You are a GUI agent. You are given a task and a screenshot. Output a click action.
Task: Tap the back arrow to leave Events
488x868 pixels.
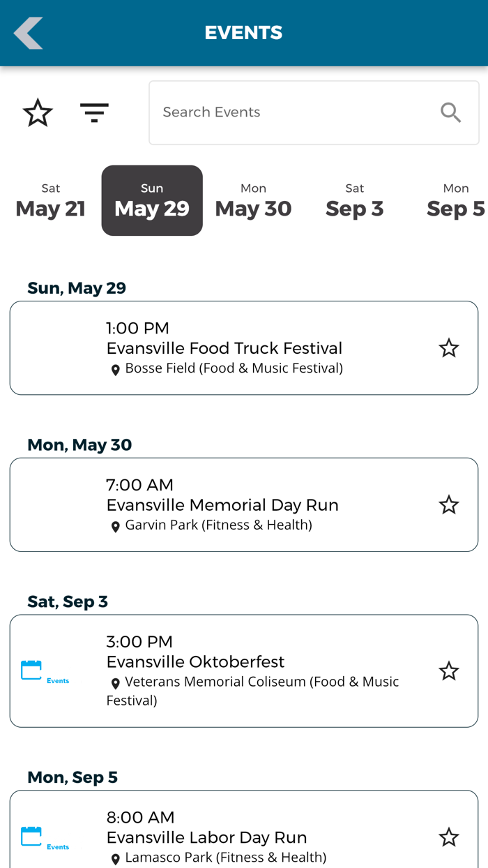(28, 32)
